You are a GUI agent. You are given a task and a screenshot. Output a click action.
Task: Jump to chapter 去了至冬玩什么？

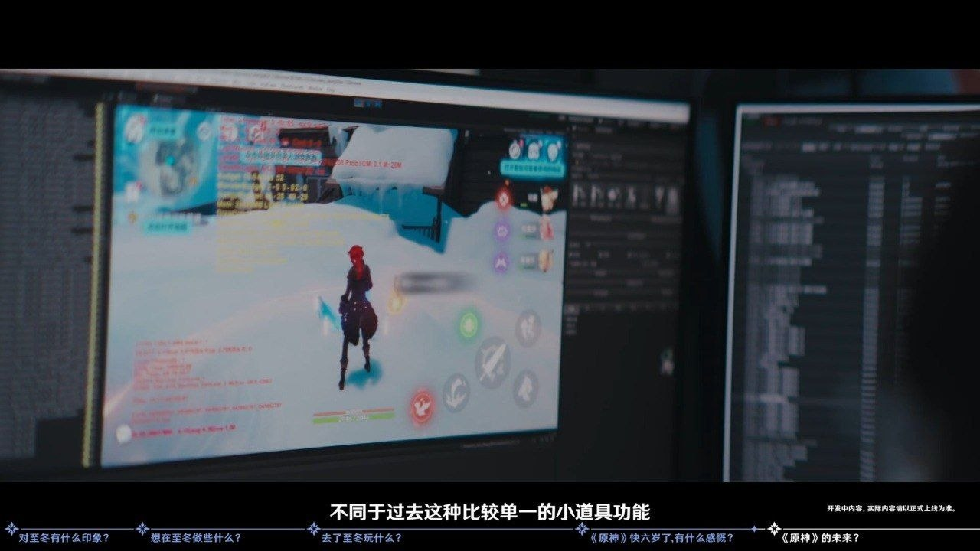[362, 538]
